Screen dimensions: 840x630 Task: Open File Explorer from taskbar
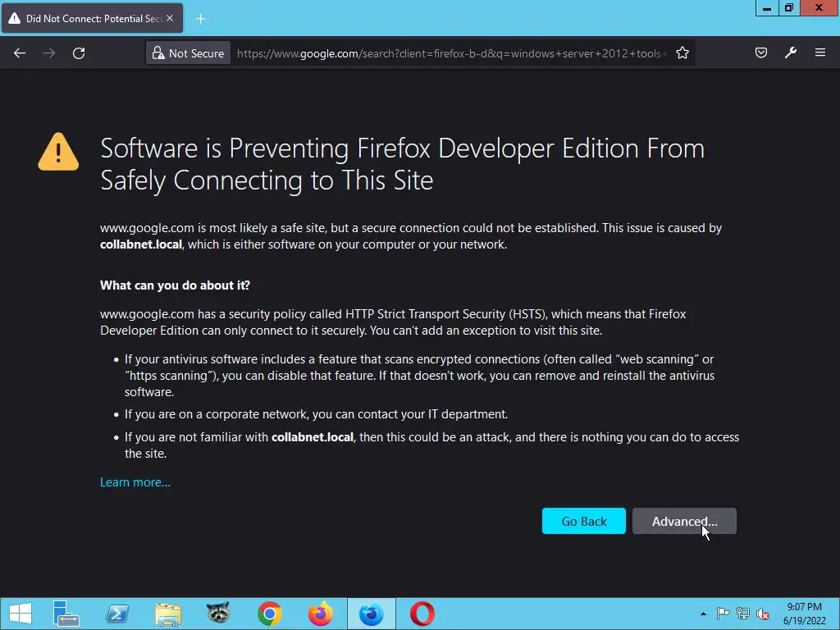(168, 614)
